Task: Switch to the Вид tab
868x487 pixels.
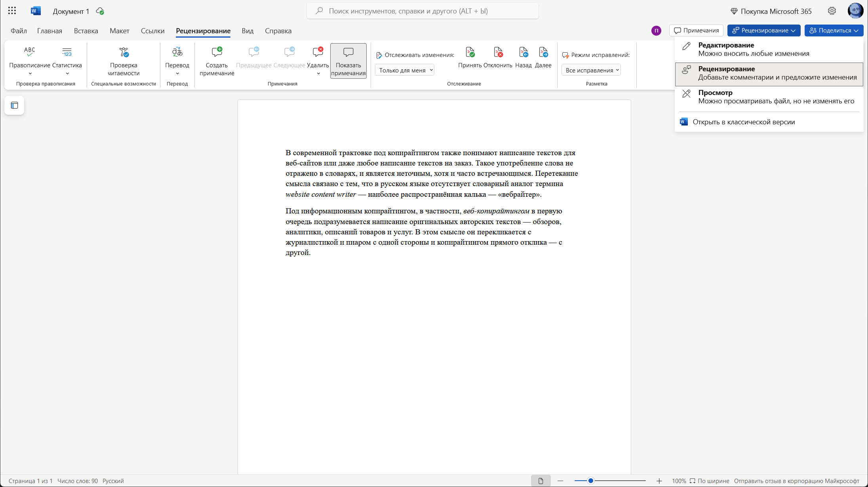Action: coord(247,31)
